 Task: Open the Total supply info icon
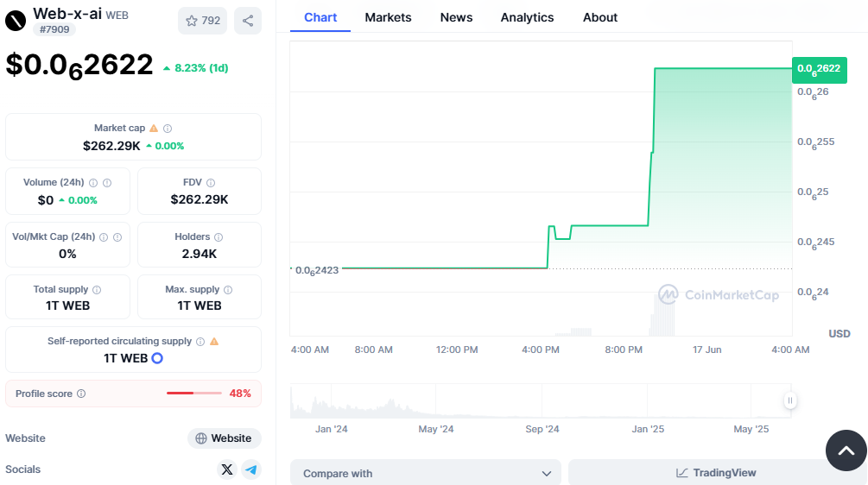click(97, 290)
